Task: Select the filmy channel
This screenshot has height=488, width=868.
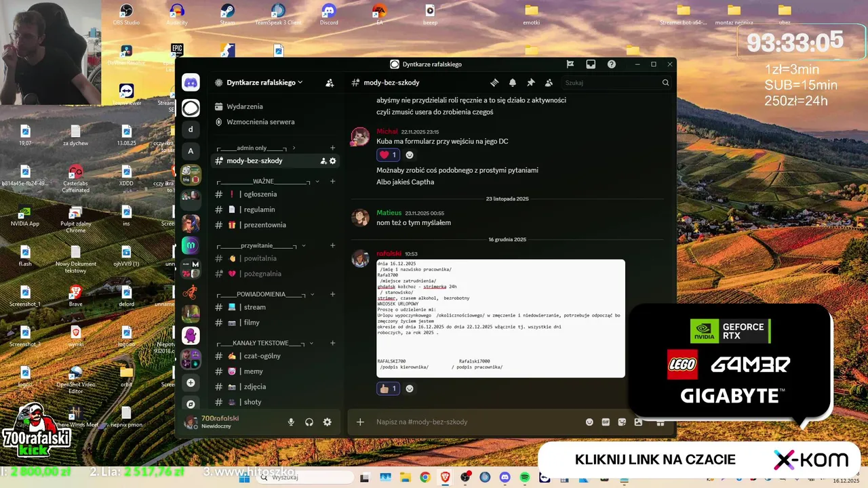Action: pos(275,323)
